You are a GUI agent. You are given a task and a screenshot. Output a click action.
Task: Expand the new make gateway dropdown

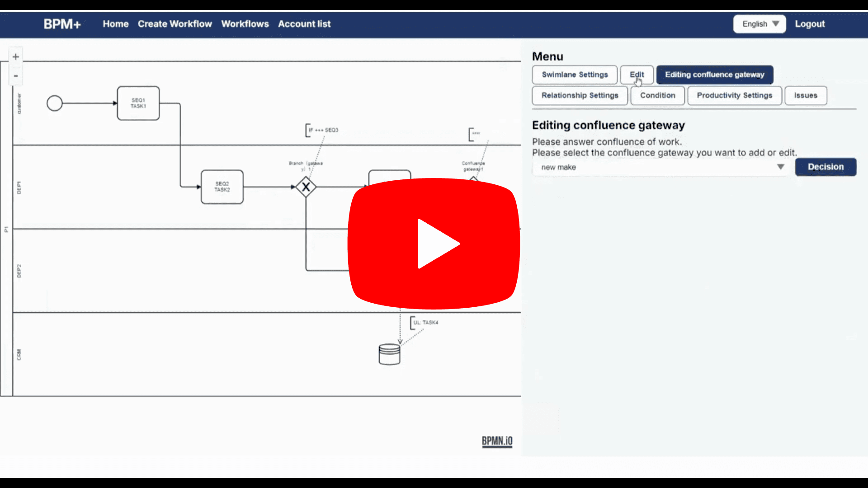coord(660,167)
